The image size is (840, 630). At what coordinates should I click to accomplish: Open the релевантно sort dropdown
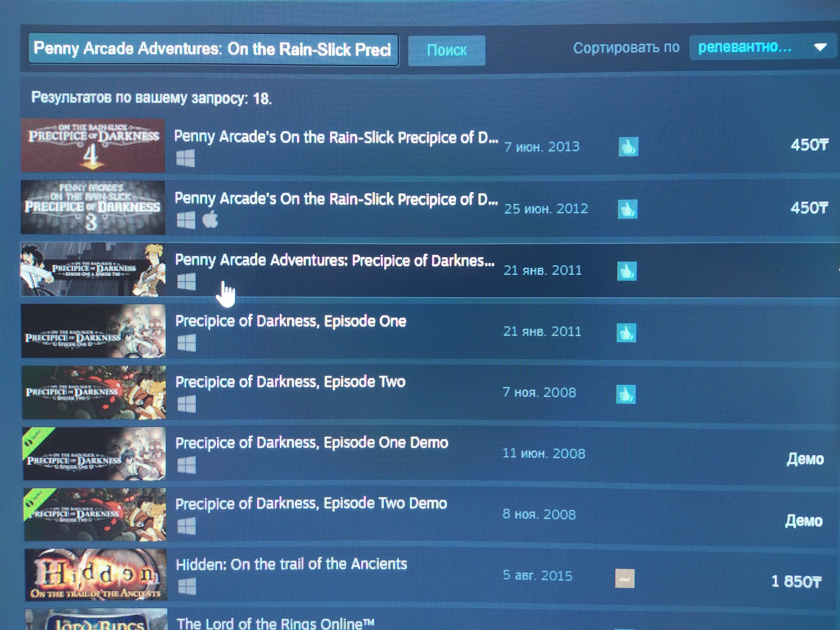tap(762, 48)
